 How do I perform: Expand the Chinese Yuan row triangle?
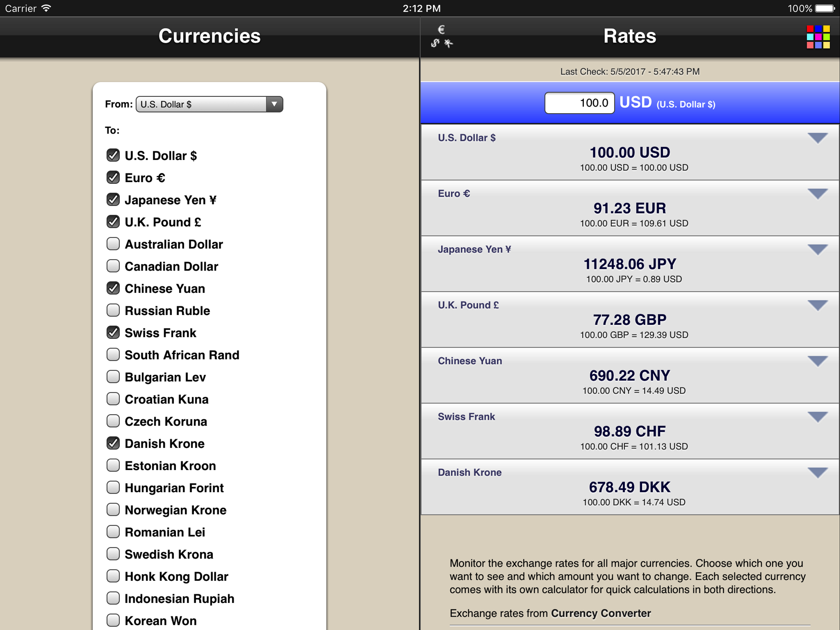coord(818,361)
